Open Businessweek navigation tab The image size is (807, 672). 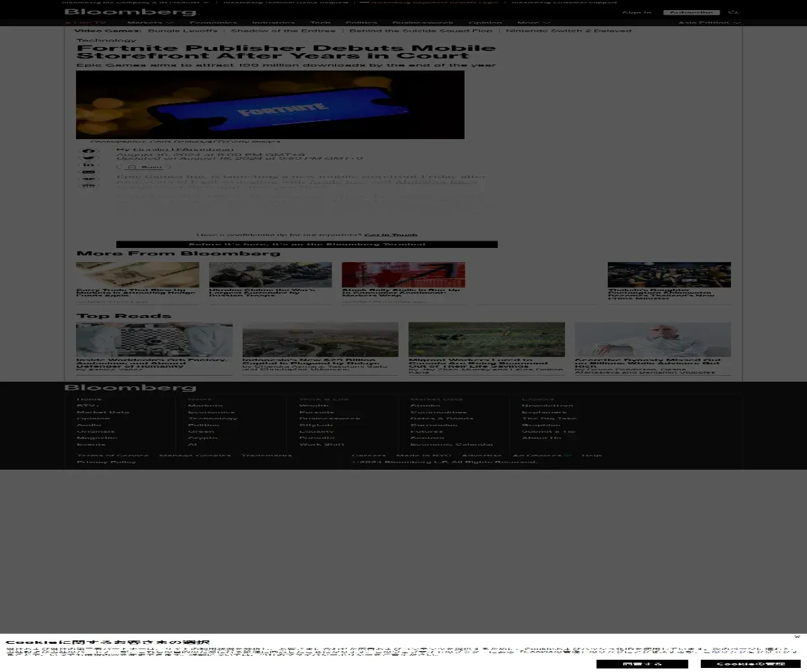pos(423,23)
